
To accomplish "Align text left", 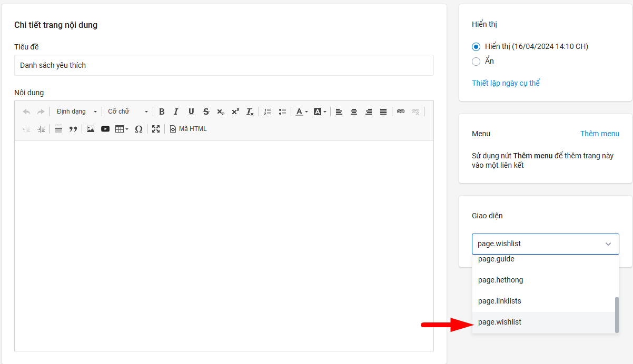I will click(x=339, y=112).
